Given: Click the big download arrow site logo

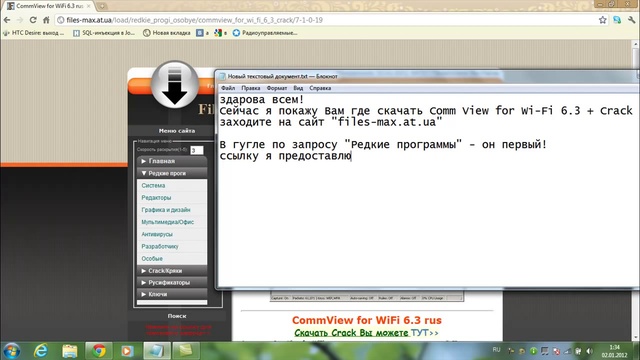Looking at the screenshot, I should [x=175, y=84].
